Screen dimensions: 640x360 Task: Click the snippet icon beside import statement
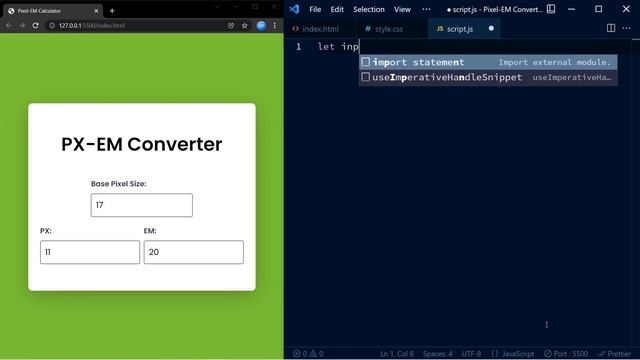coord(366,62)
